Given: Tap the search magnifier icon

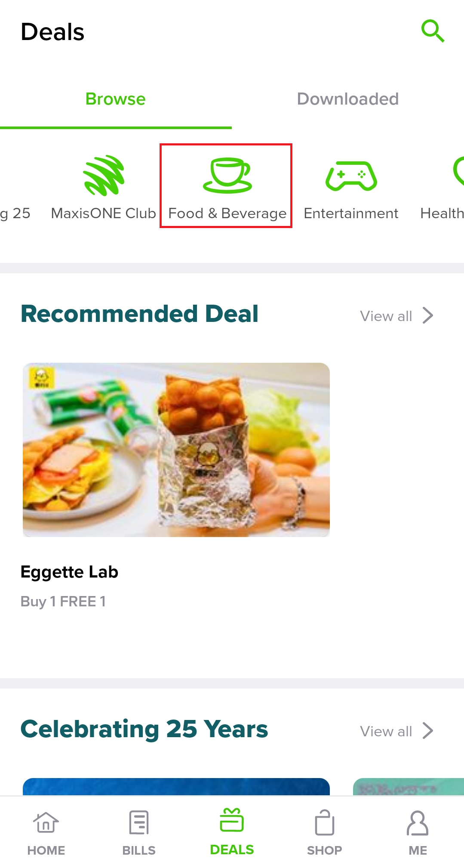Looking at the screenshot, I should point(432,31).
